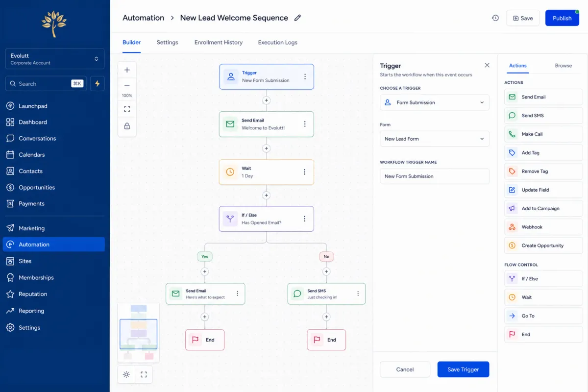The width and height of the screenshot is (588, 392).
Task: Select the Update Field action
Action: [543, 190]
